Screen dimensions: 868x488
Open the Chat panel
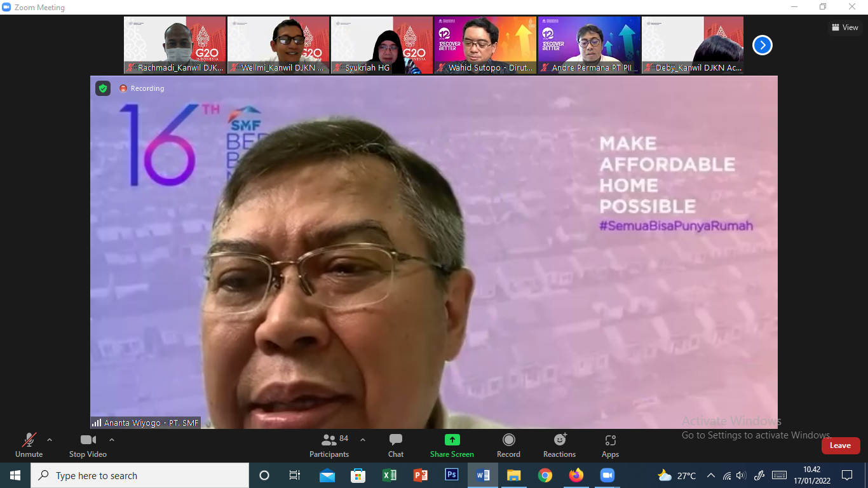pyautogui.click(x=395, y=445)
